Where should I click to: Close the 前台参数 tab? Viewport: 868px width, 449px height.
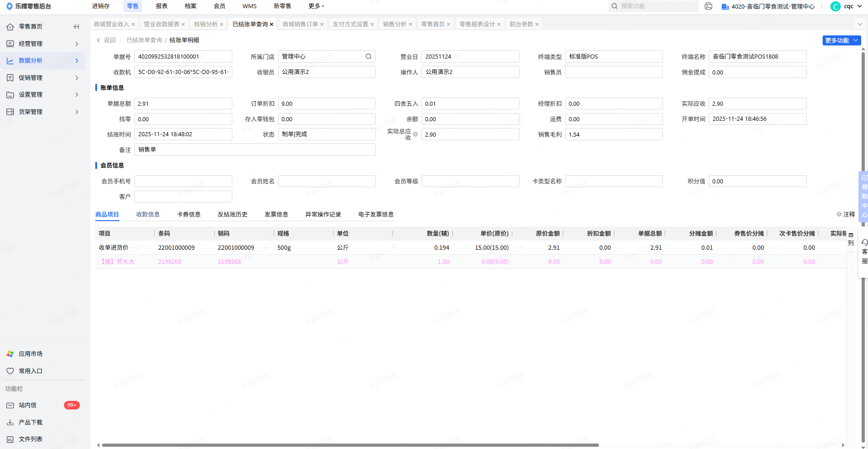click(537, 25)
